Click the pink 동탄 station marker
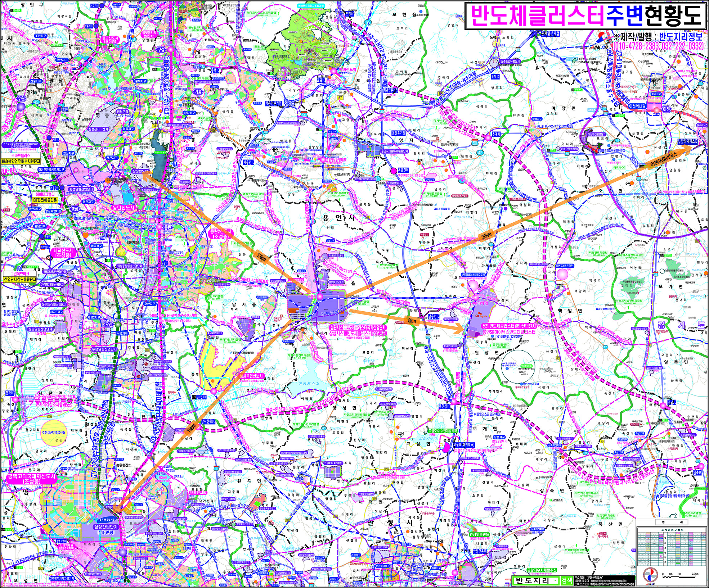 [x=159, y=227]
